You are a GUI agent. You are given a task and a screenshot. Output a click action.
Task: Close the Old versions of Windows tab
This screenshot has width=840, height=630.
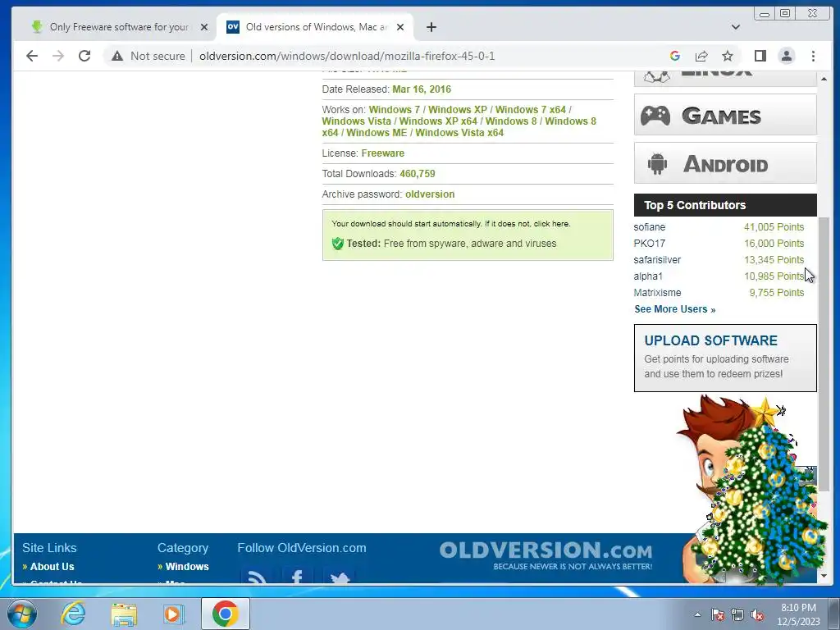400,27
